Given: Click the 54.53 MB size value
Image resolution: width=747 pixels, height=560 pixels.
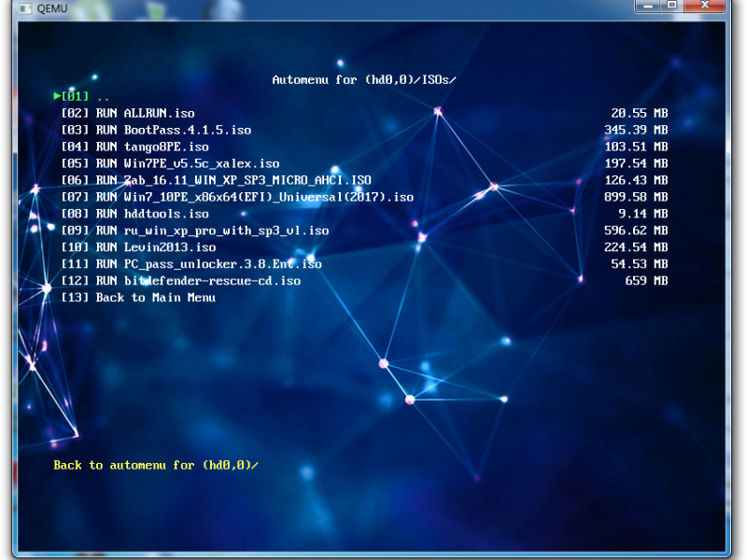Looking at the screenshot, I should click(x=640, y=264).
